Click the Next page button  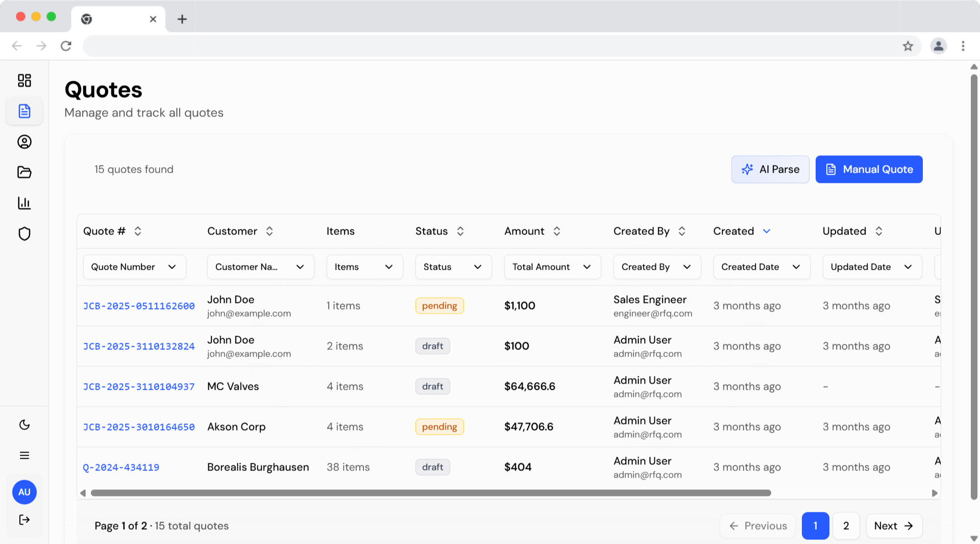(x=894, y=526)
